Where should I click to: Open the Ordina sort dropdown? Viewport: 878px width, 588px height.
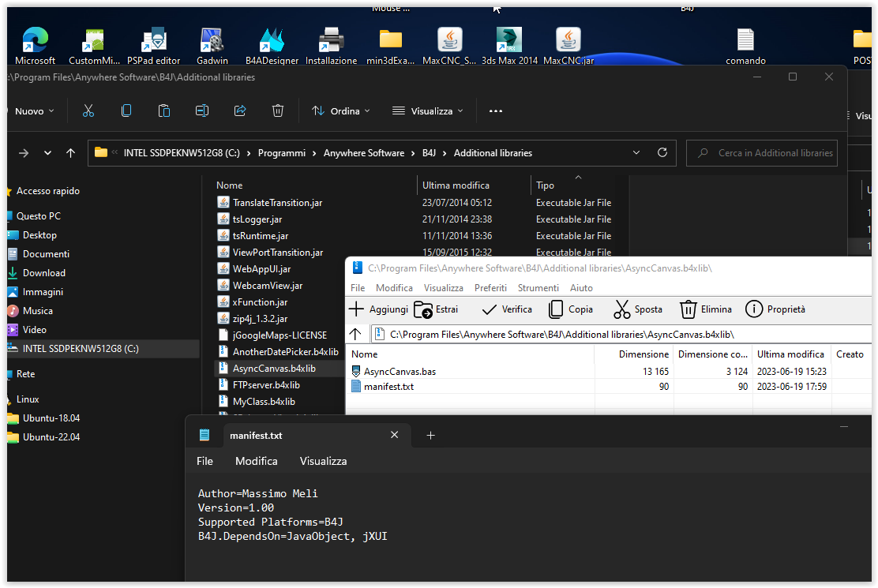tap(341, 111)
